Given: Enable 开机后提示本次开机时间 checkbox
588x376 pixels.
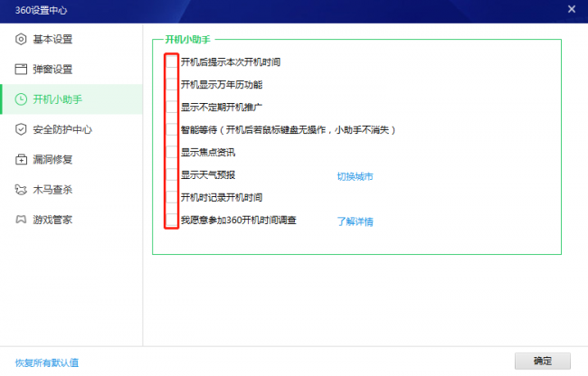Looking at the screenshot, I should 171,61.
